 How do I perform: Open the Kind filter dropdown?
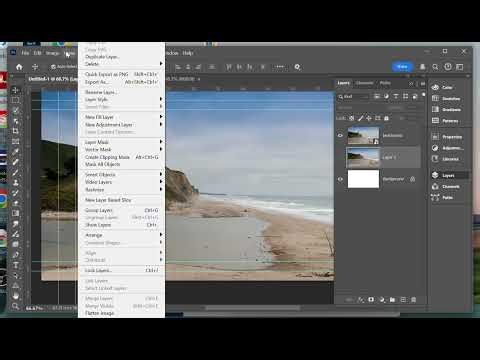[x=354, y=96]
